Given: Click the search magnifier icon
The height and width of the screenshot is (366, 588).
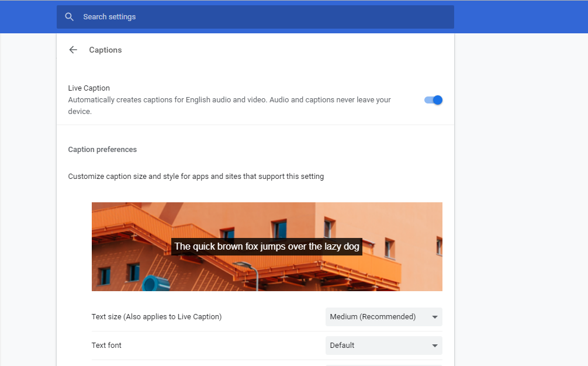Looking at the screenshot, I should 69,17.
